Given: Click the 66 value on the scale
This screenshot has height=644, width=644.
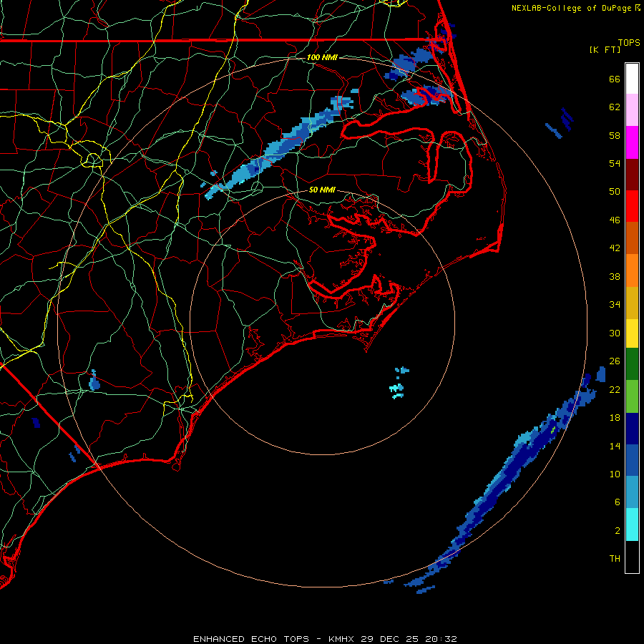Looking at the screenshot, I should (x=615, y=79).
